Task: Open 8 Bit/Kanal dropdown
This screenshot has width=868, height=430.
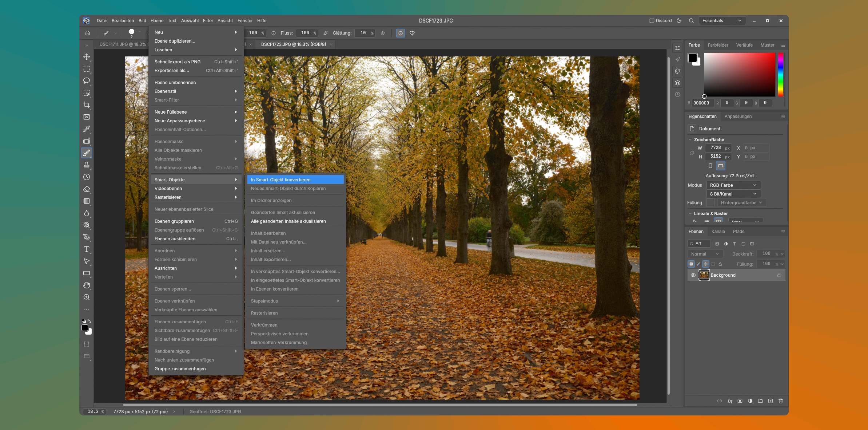Action: (733, 194)
